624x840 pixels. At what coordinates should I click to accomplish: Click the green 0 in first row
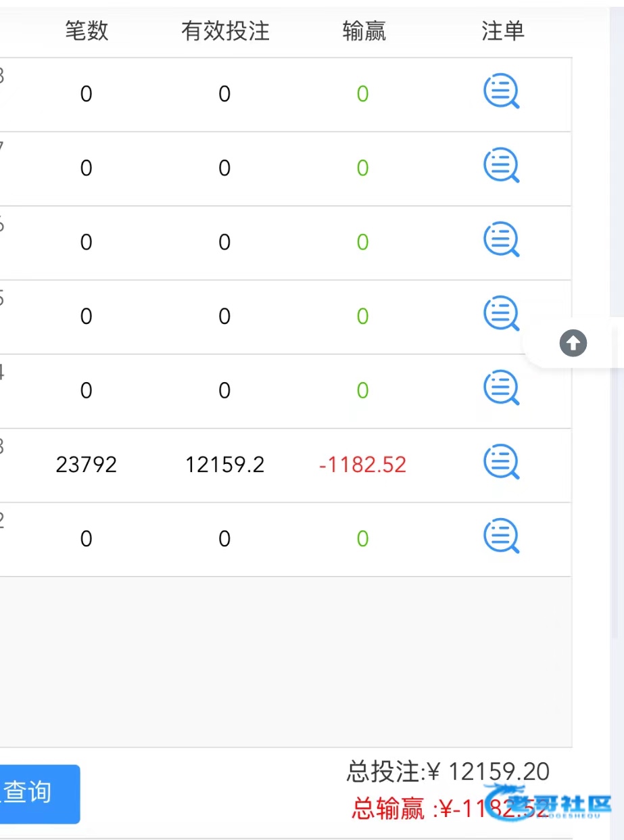pos(362,93)
